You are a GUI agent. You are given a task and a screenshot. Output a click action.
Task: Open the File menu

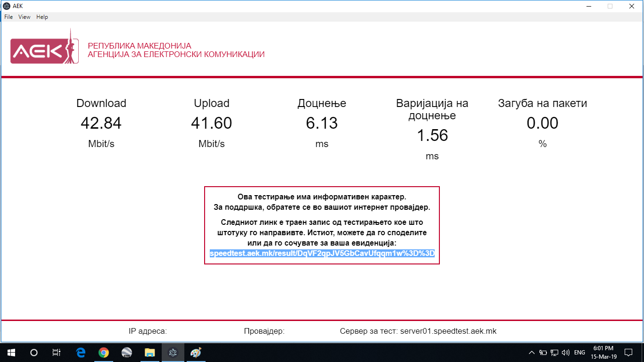pyautogui.click(x=8, y=17)
